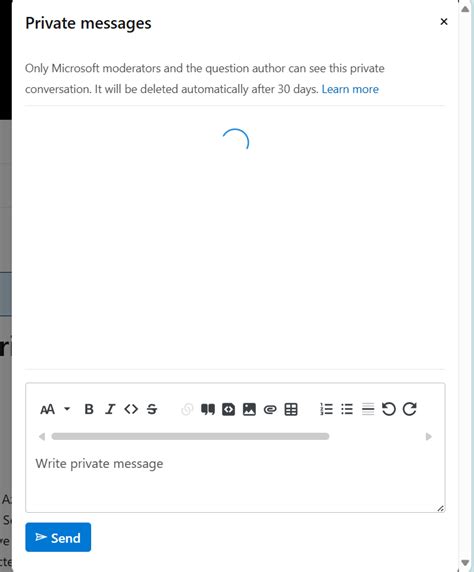The image size is (474, 572).
Task: Attach a file with the paperclip icon
Action: pyautogui.click(x=270, y=410)
